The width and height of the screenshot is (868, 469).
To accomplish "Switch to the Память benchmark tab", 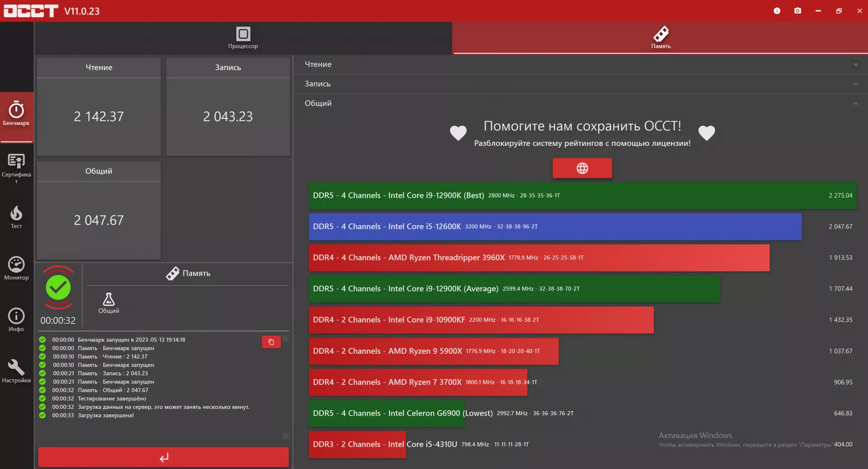I will (660, 38).
